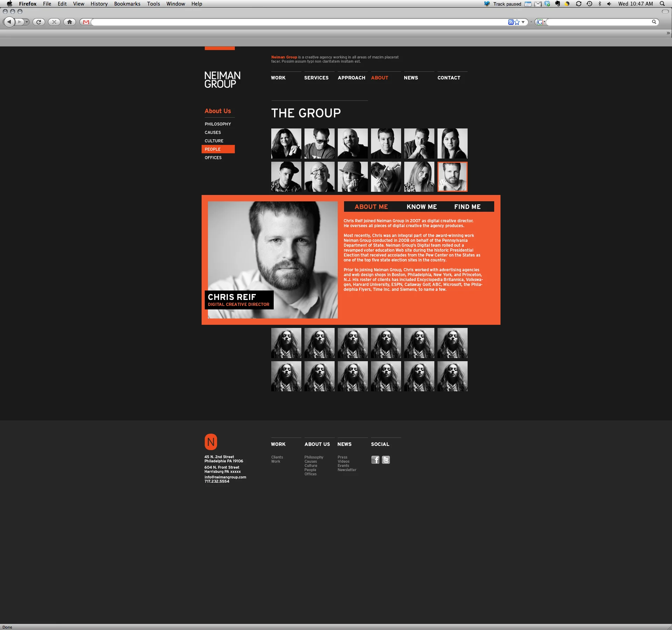Click the Facebook icon in footer

(375, 460)
